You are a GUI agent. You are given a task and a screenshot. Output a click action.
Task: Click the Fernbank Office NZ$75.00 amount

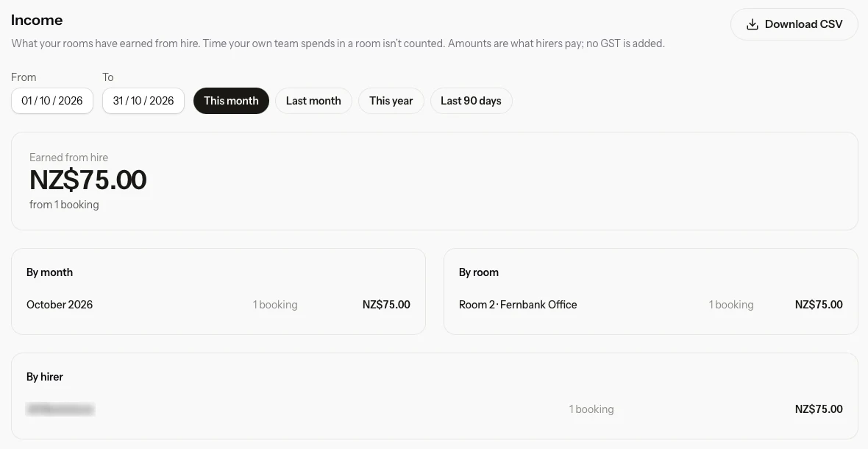pos(819,305)
